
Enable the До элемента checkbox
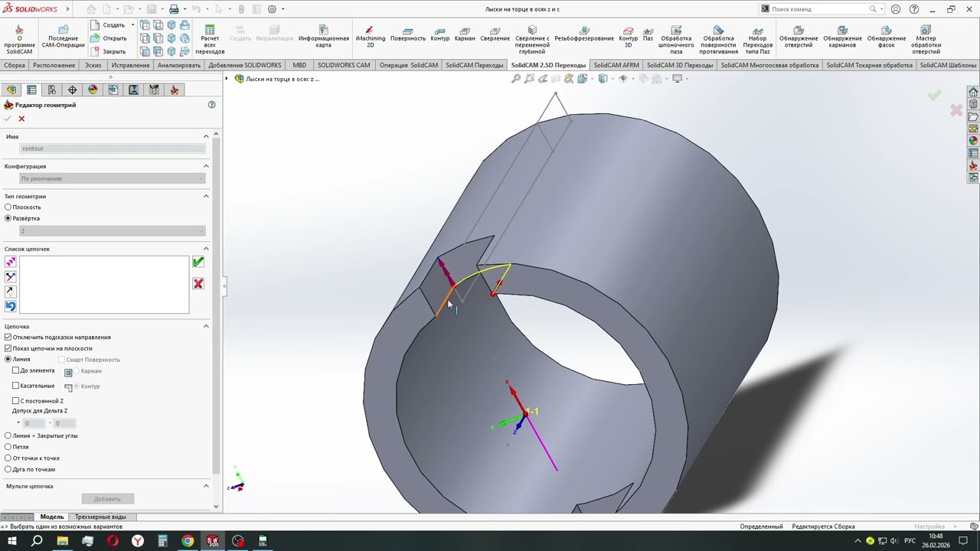[x=16, y=370]
